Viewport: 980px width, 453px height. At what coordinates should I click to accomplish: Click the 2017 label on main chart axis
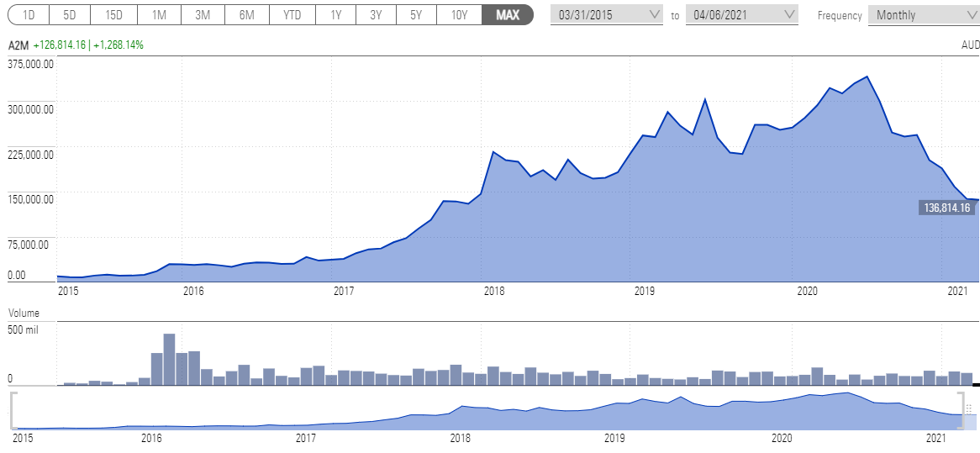pos(344,291)
